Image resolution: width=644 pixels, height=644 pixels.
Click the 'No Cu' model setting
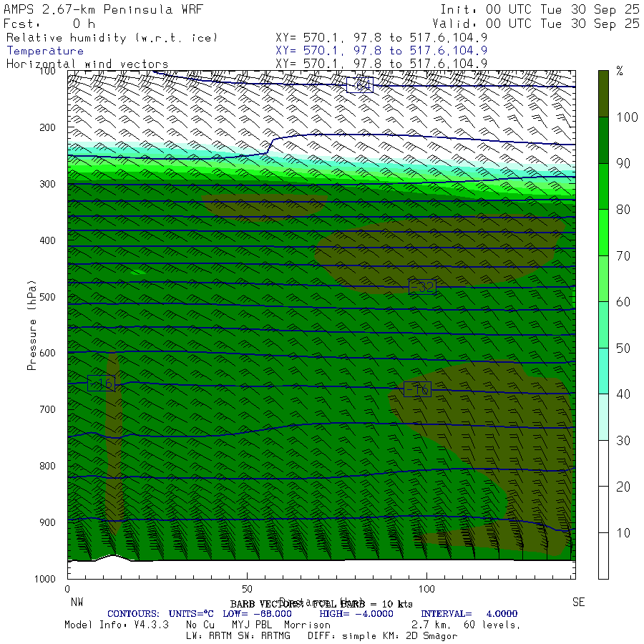[x=200, y=625]
